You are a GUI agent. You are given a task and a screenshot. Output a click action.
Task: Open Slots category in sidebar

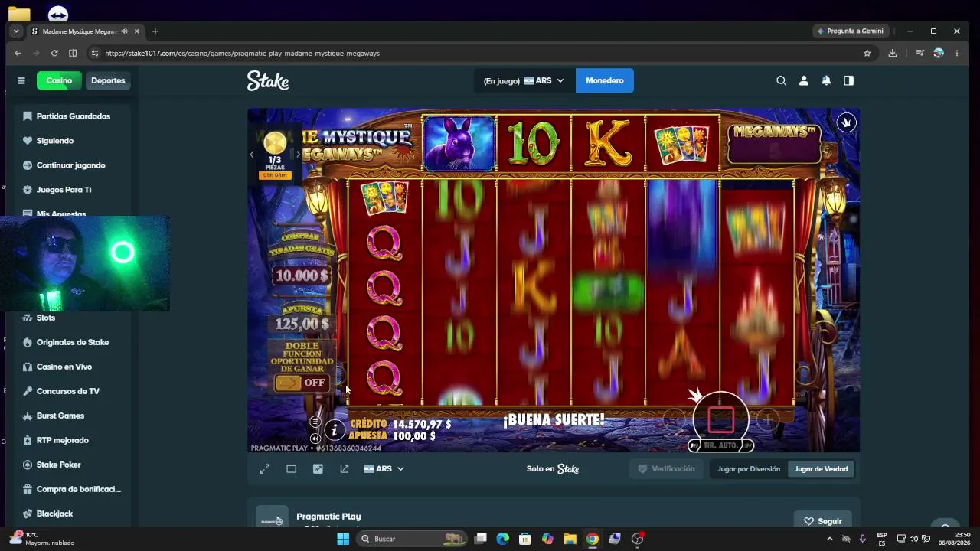pyautogui.click(x=73, y=318)
